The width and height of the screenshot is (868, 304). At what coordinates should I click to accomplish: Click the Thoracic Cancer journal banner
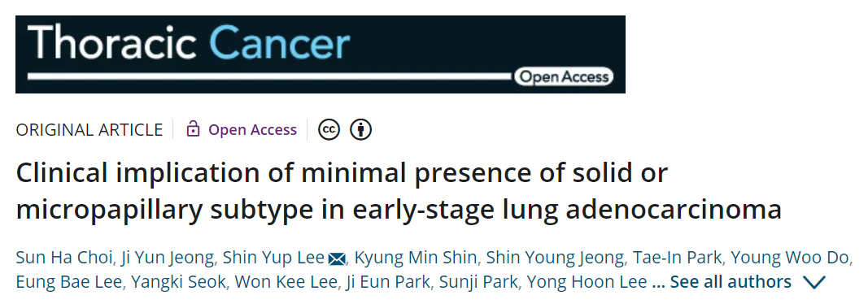(320, 54)
